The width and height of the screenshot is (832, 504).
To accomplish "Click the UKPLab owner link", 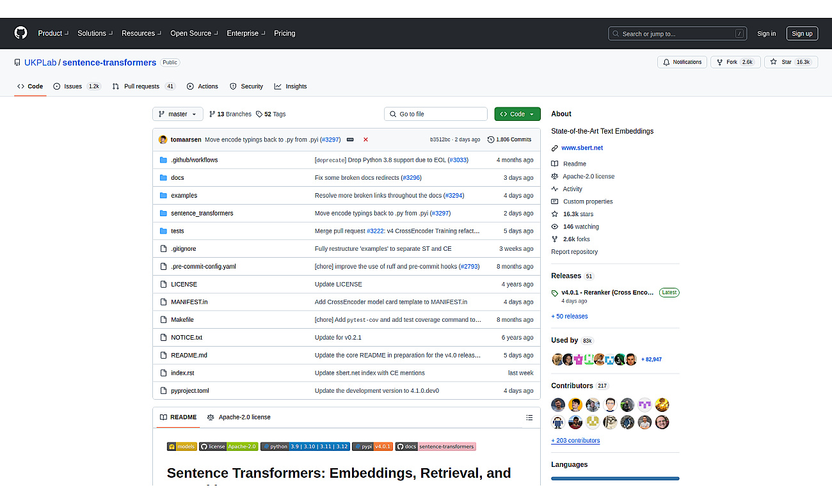I will tap(40, 63).
